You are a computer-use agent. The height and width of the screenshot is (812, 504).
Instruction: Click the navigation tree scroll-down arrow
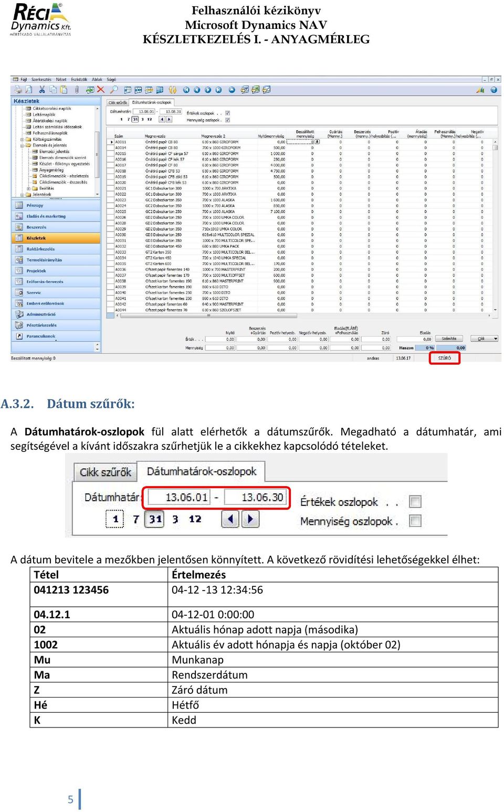point(97,194)
